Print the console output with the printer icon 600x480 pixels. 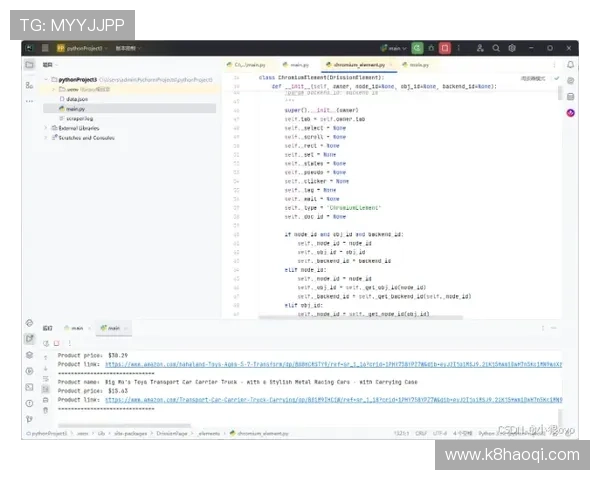(x=46, y=400)
